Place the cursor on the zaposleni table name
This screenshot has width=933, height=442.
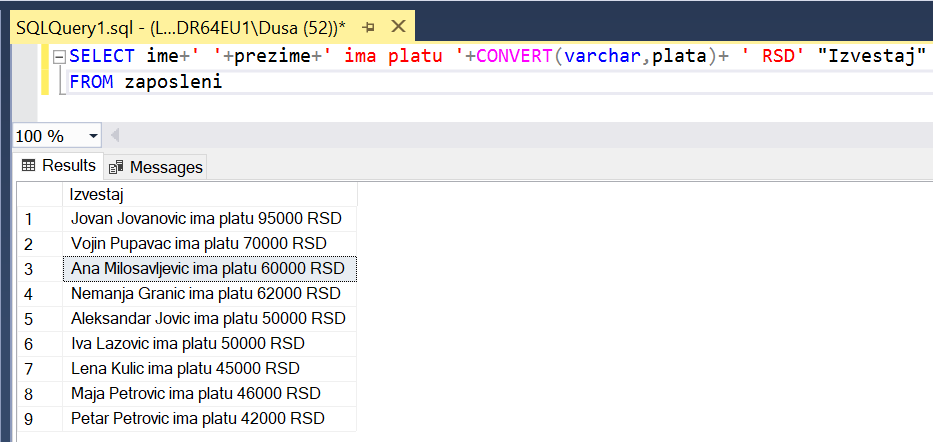pos(172,82)
